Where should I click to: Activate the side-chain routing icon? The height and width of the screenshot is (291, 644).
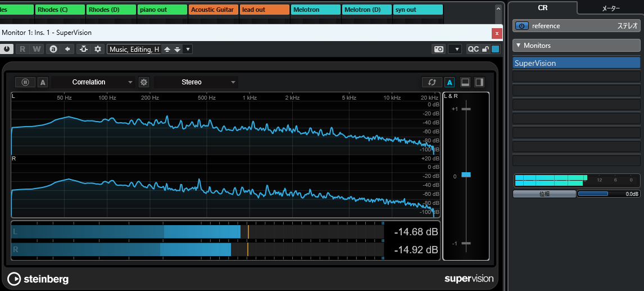coord(84,49)
